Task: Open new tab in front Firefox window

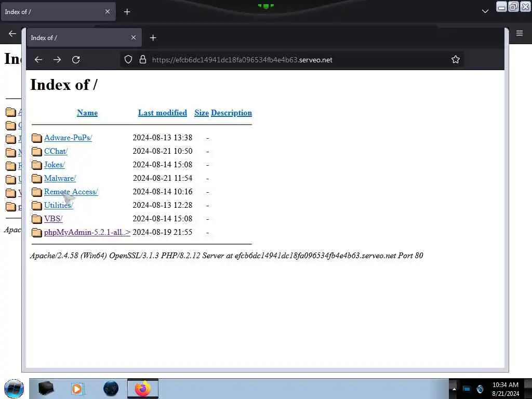Action: [153, 38]
